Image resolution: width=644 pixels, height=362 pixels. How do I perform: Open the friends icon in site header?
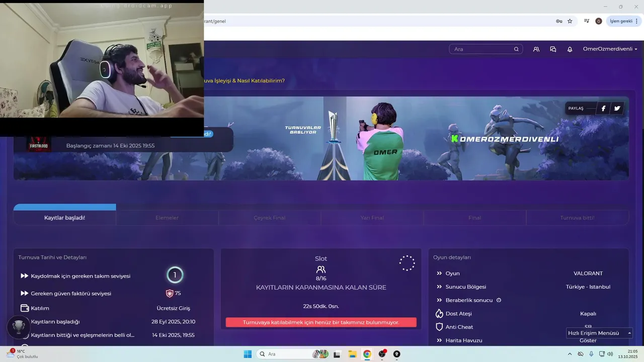tap(536, 49)
